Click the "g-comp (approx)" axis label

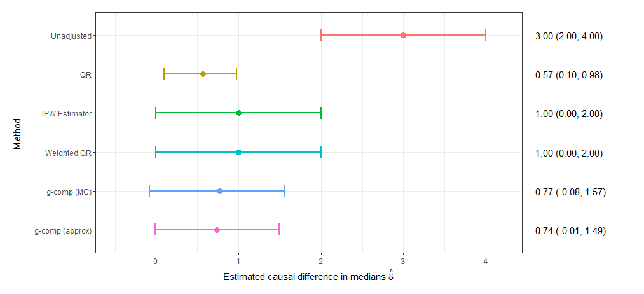pyautogui.click(x=62, y=230)
